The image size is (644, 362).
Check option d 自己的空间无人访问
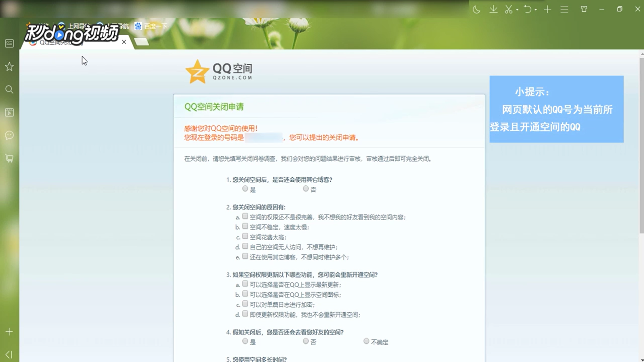245,246
